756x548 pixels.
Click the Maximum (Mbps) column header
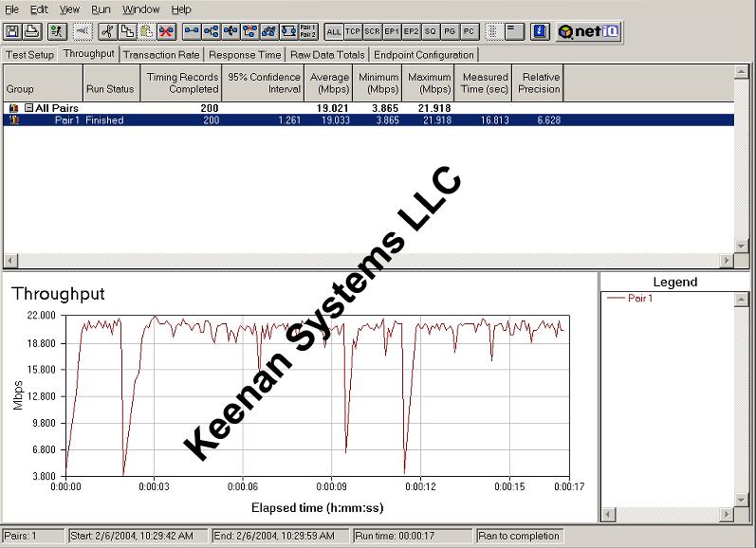click(x=429, y=82)
